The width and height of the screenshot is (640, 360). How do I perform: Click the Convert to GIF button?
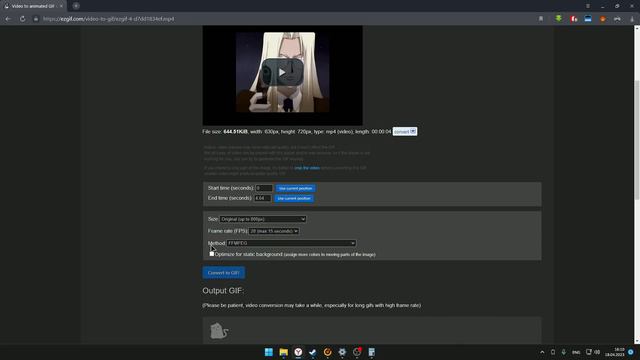point(224,273)
